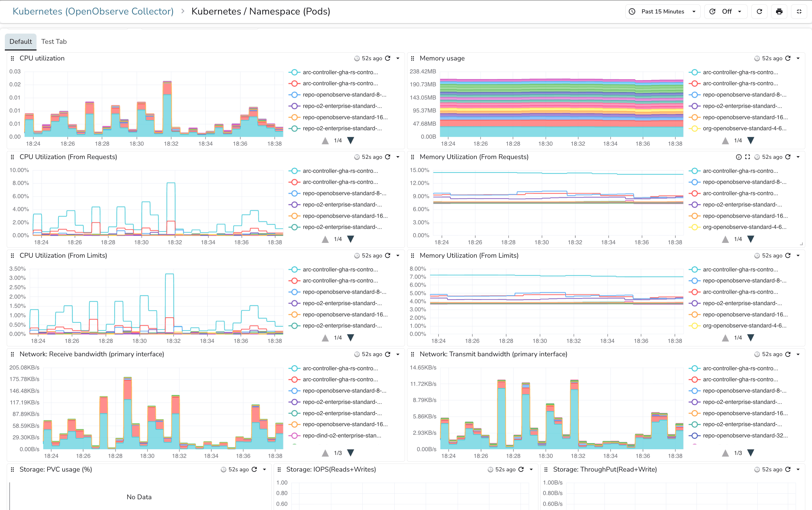This screenshot has height=510, width=812.
Task: Open the Past 15 Minutes time range dropdown
Action: [662, 11]
